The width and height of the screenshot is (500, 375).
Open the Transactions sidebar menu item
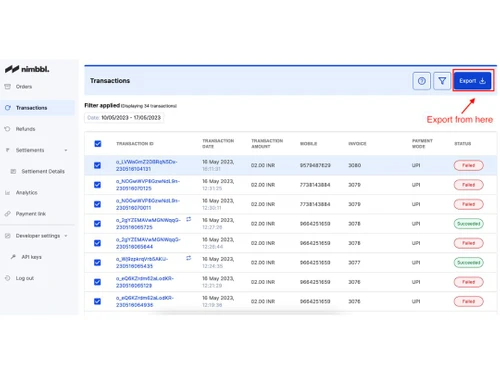pyautogui.click(x=37, y=108)
